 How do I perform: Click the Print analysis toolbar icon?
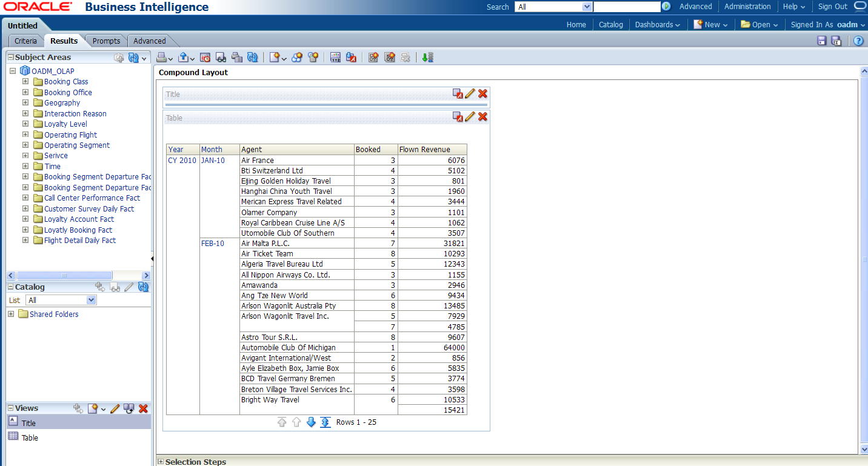click(162, 58)
